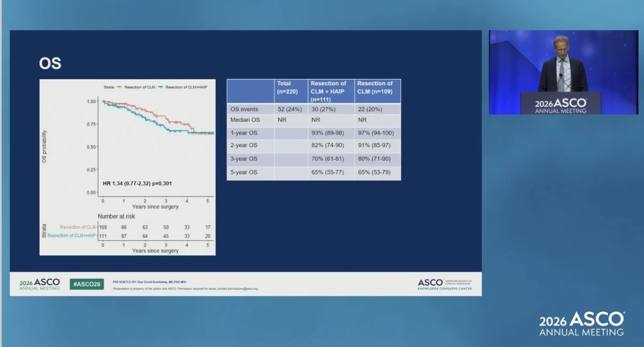Click the OS events row label
Viewport: 644px width, 347px height.
(245, 109)
